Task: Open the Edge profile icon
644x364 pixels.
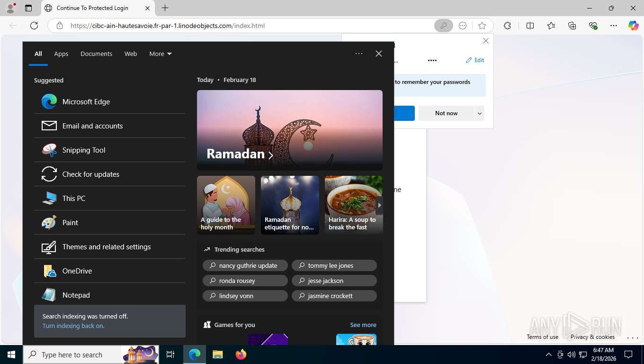Action: (x=10, y=8)
